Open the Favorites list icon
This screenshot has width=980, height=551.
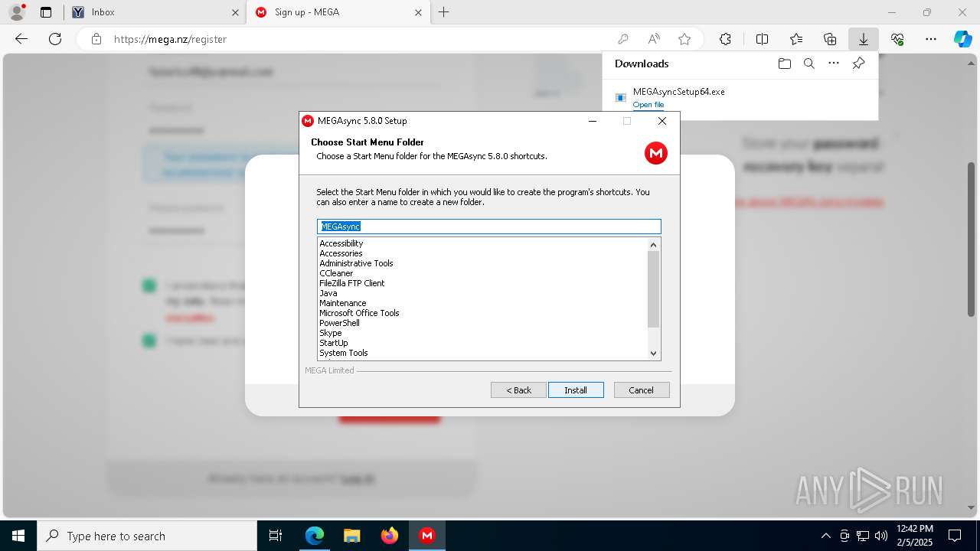(796, 39)
